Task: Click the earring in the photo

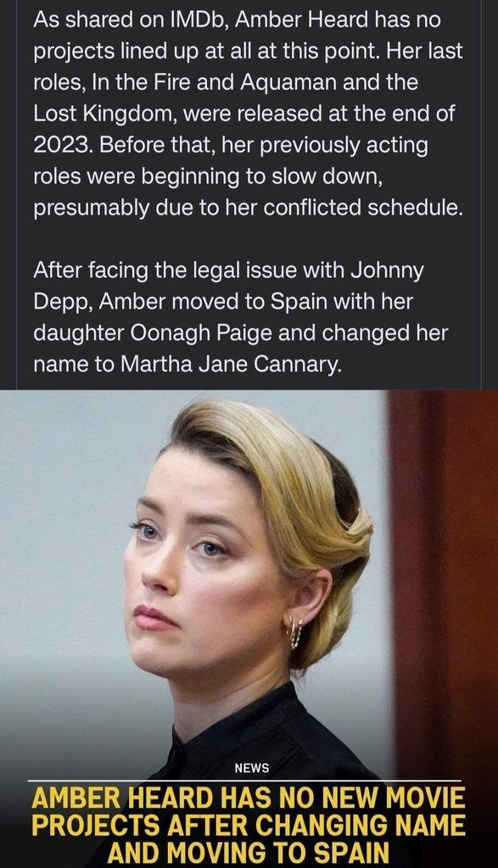Action: [295, 632]
